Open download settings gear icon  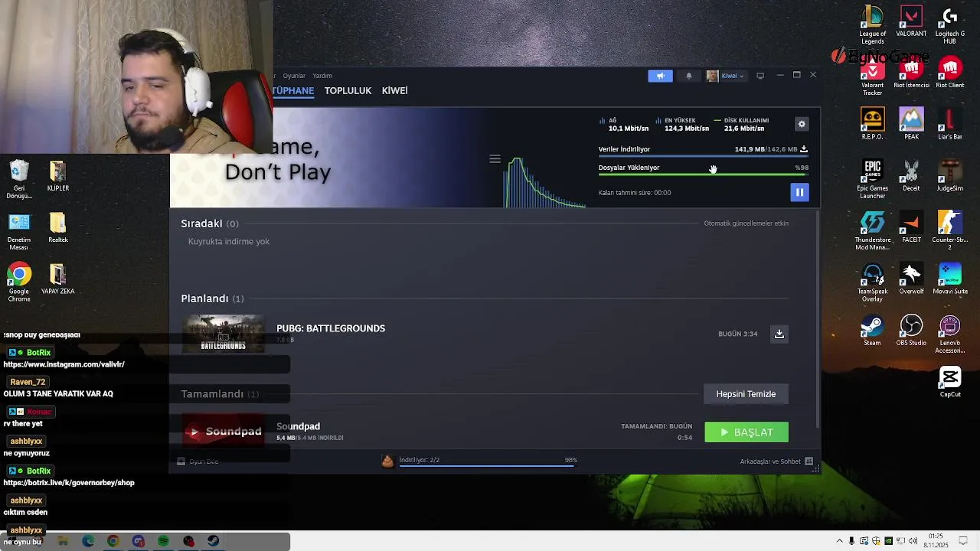[x=802, y=124]
